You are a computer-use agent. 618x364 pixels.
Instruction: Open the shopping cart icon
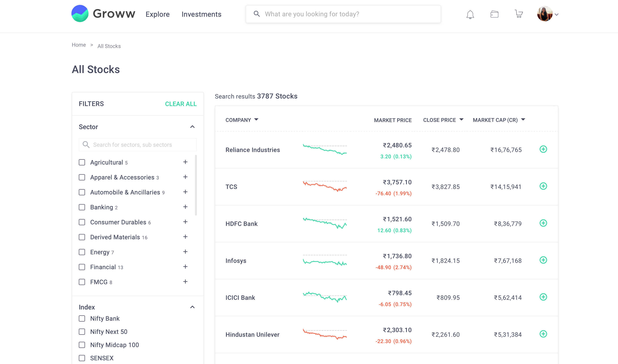click(x=518, y=14)
